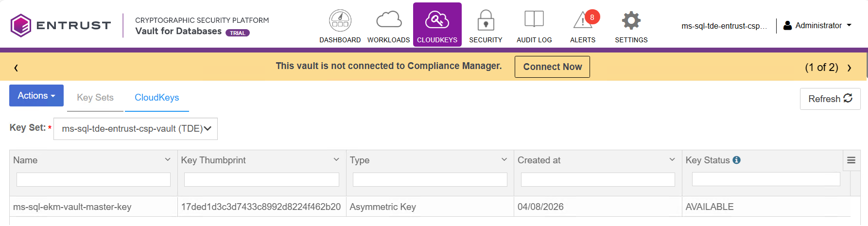Viewport: 868px width, 226px height.
Task: Open the Workloads cloud icon
Action: point(389,20)
